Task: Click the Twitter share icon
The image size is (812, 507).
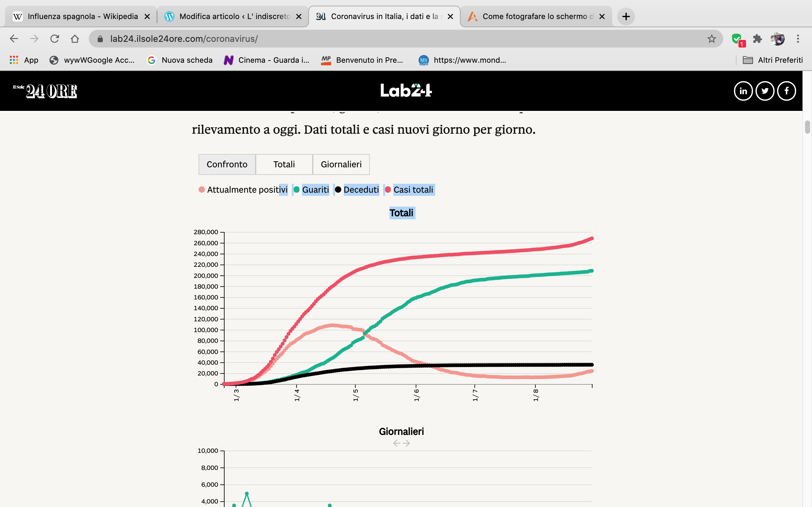Action: point(765,91)
